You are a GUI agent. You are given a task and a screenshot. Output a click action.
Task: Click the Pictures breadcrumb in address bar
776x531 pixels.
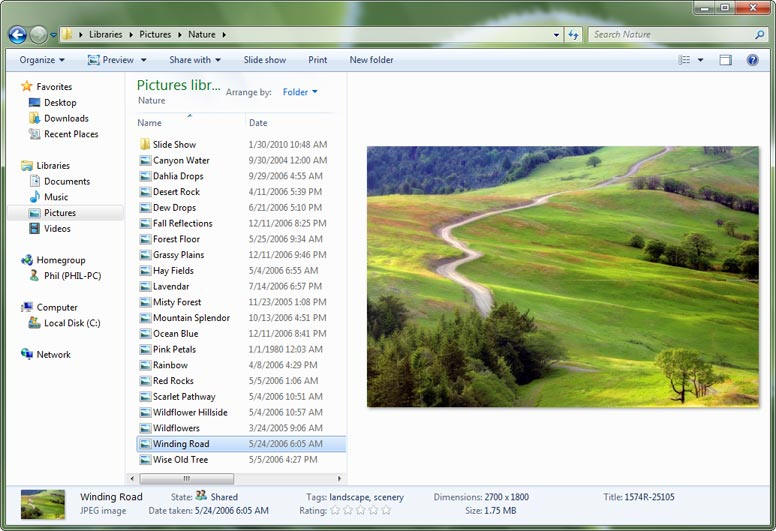tap(155, 35)
